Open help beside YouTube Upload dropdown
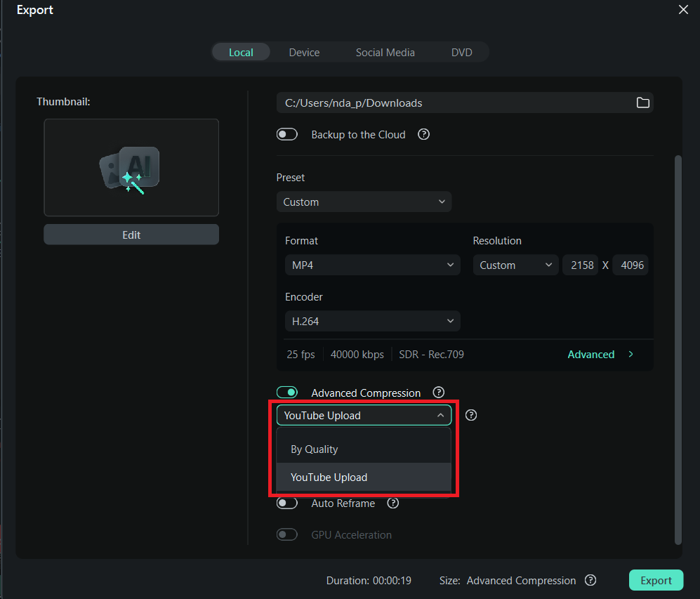 [470, 415]
